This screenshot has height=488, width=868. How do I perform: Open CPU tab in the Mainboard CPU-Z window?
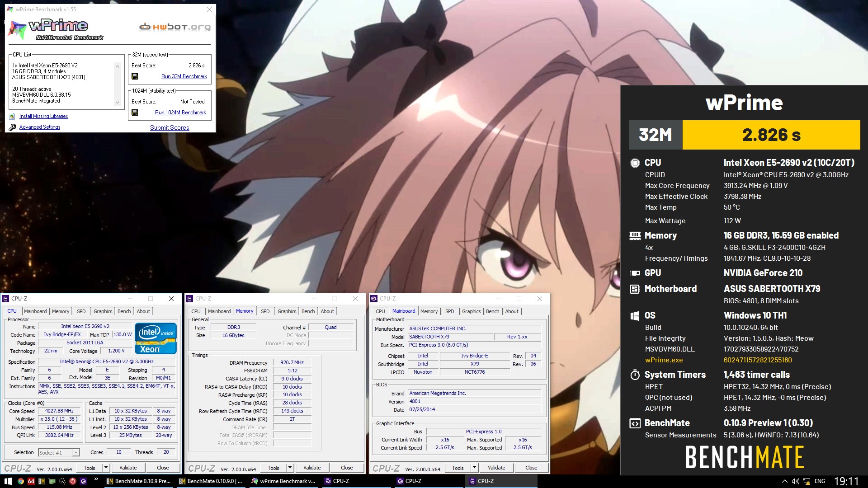point(381,311)
